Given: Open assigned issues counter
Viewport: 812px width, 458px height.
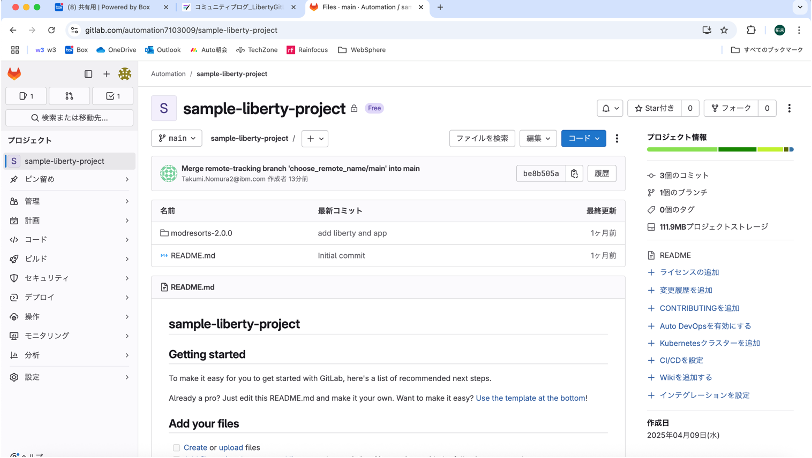Looking at the screenshot, I should (26, 96).
